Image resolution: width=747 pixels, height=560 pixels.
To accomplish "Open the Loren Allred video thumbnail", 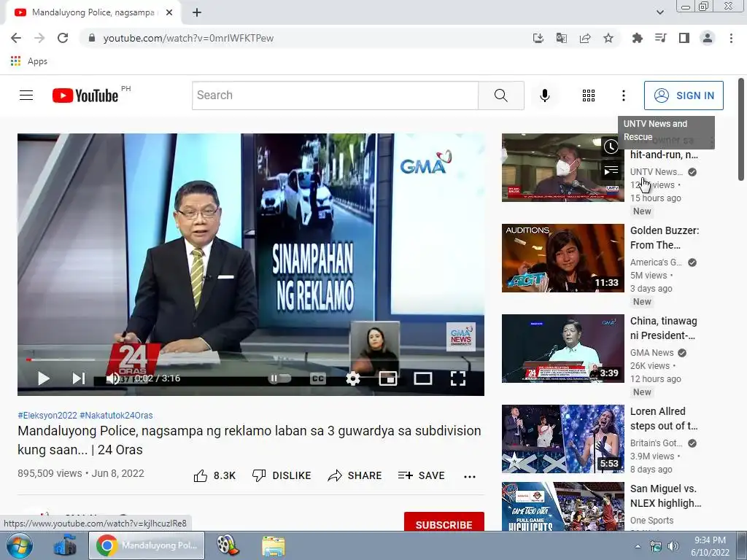I will 562,439.
